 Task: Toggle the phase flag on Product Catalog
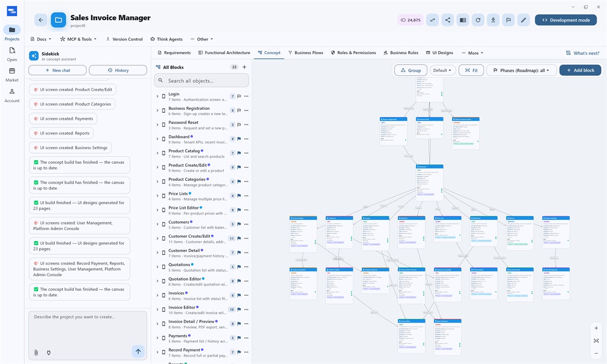(x=239, y=153)
